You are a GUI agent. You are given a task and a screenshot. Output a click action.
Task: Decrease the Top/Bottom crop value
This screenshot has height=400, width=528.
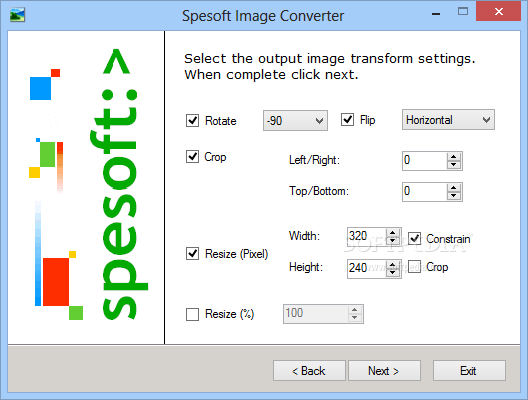click(x=454, y=196)
